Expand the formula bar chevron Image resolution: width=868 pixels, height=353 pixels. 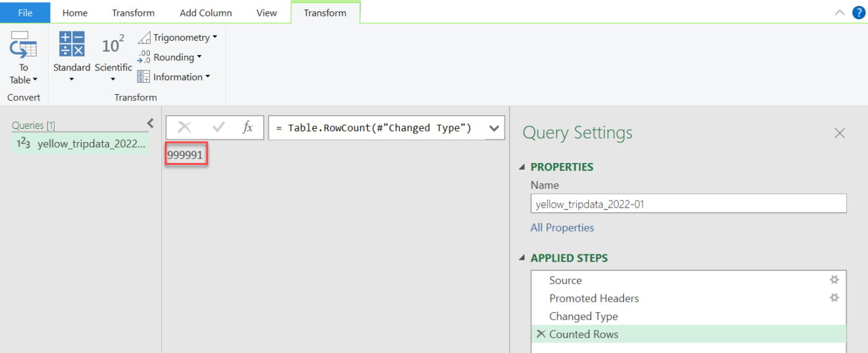click(x=494, y=128)
